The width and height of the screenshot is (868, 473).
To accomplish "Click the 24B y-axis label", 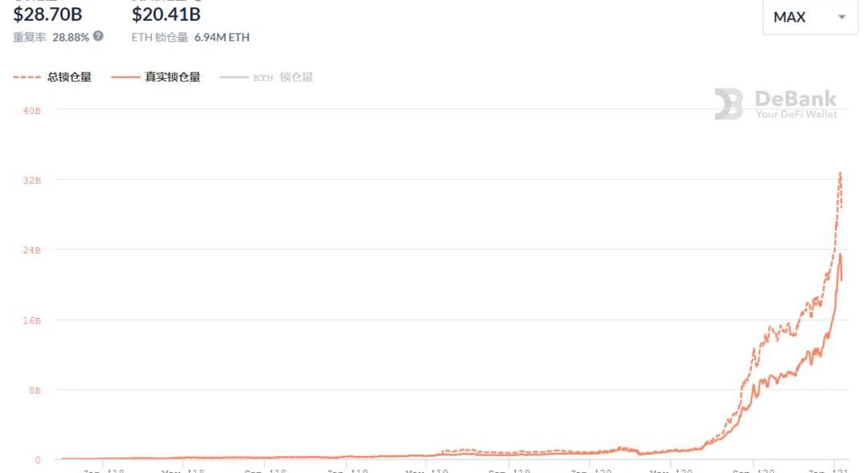I will 32,251.
